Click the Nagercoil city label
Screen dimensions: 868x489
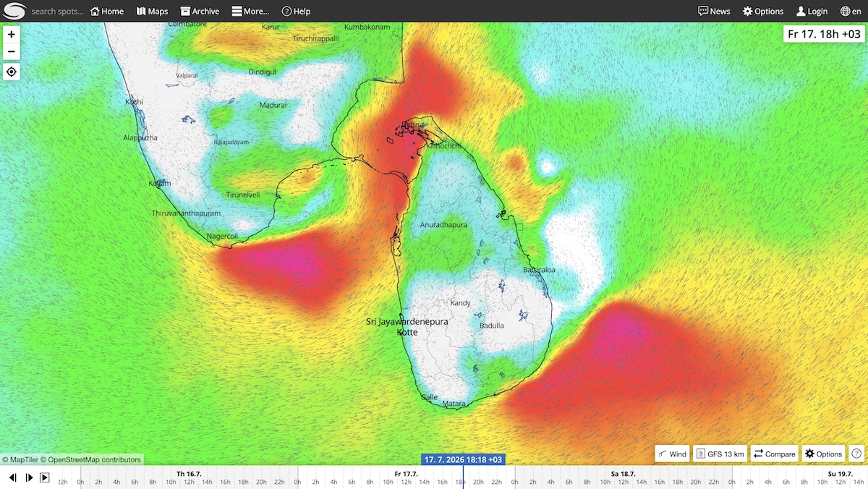tap(223, 236)
